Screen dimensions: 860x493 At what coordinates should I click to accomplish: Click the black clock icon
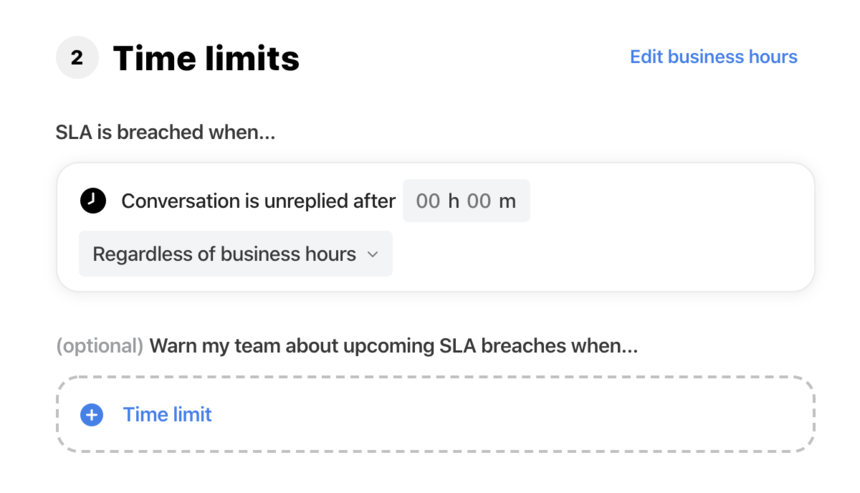pyautogui.click(x=93, y=201)
